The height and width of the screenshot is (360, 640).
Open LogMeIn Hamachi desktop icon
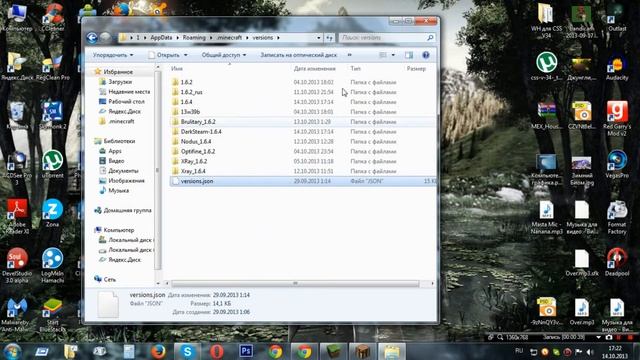click(x=52, y=265)
